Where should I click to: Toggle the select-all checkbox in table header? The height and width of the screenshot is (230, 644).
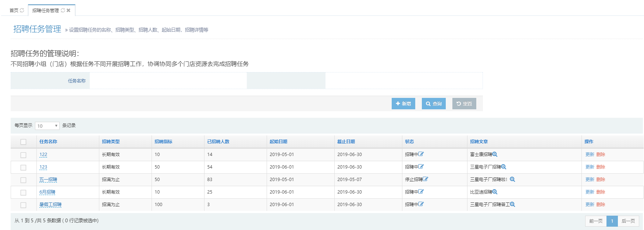pos(24,142)
